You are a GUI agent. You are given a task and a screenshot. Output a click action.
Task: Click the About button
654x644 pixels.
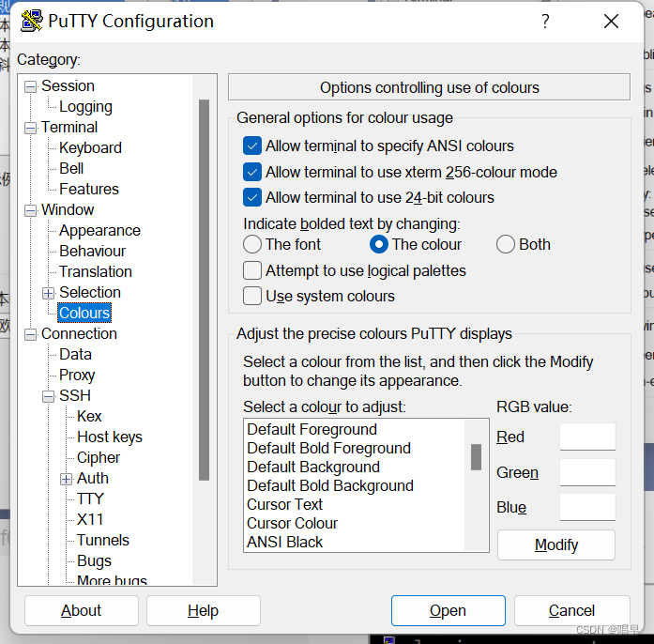point(82,610)
